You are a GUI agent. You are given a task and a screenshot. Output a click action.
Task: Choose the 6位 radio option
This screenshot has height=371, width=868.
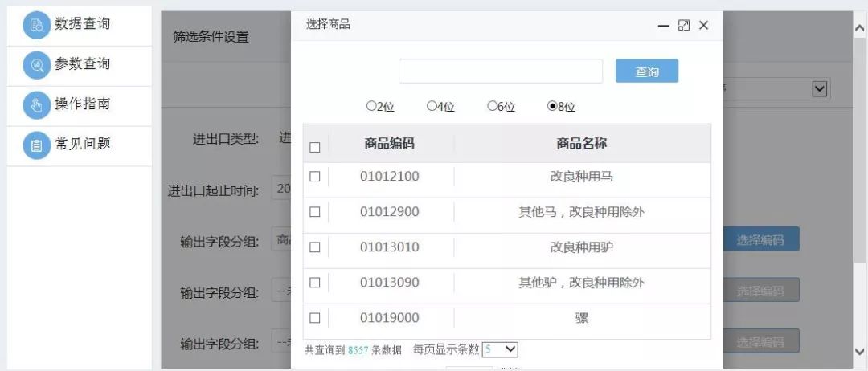point(492,106)
